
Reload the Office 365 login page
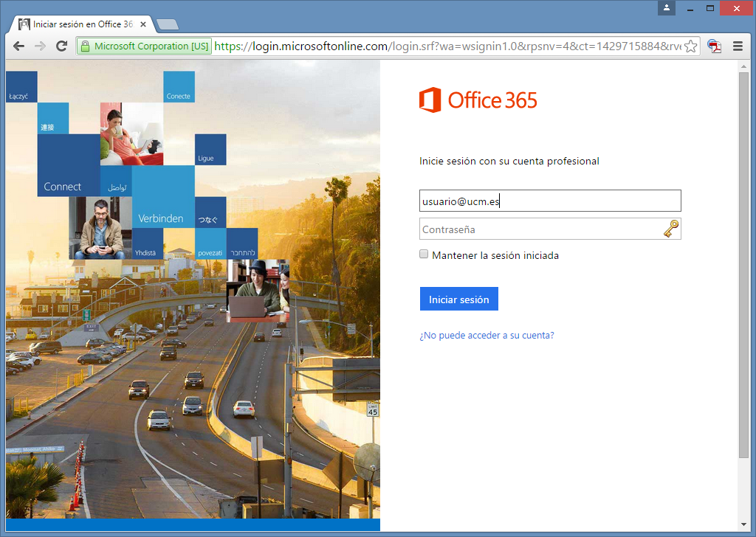[62, 46]
